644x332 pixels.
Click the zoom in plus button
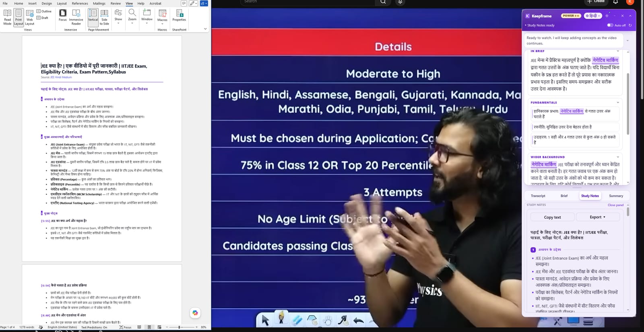(x=196, y=327)
